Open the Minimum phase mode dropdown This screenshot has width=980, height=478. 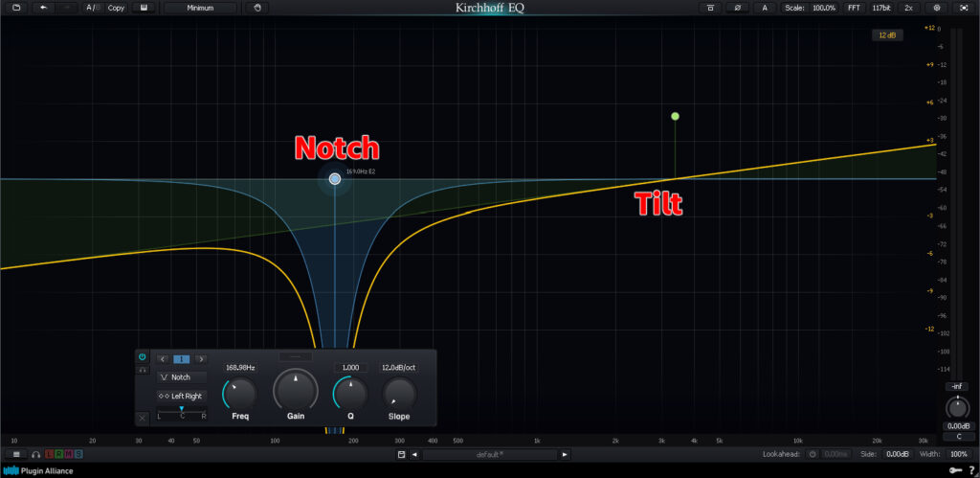[x=200, y=8]
